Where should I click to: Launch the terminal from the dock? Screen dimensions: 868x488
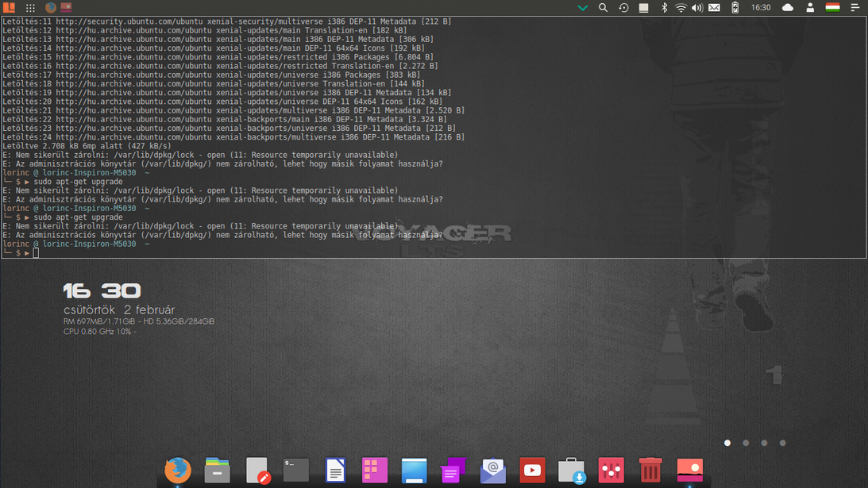point(296,471)
